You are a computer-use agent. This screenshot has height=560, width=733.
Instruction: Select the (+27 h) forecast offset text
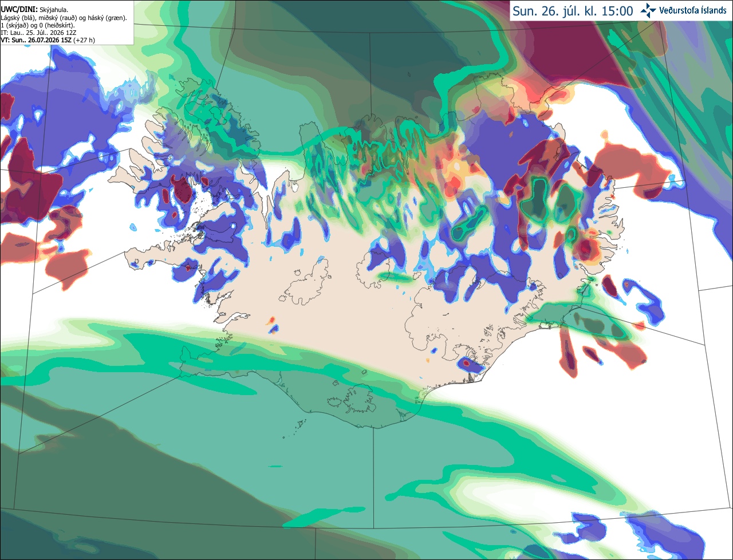84,41
